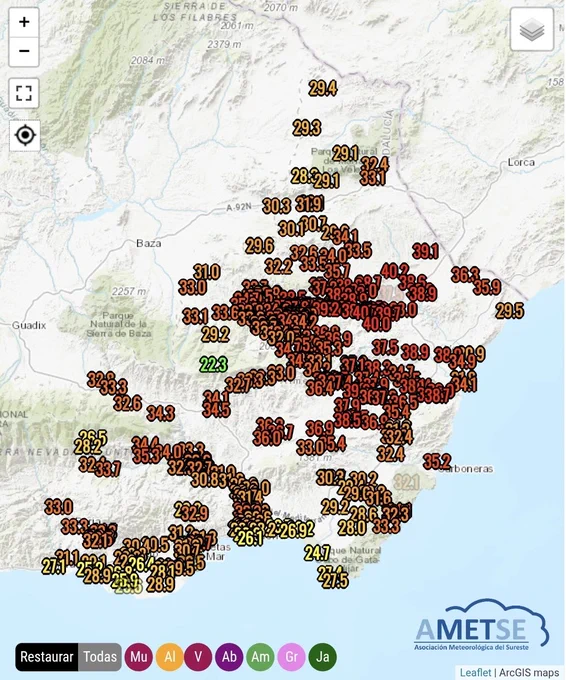Filter stations by V region
The height and width of the screenshot is (680, 566).
(198, 657)
